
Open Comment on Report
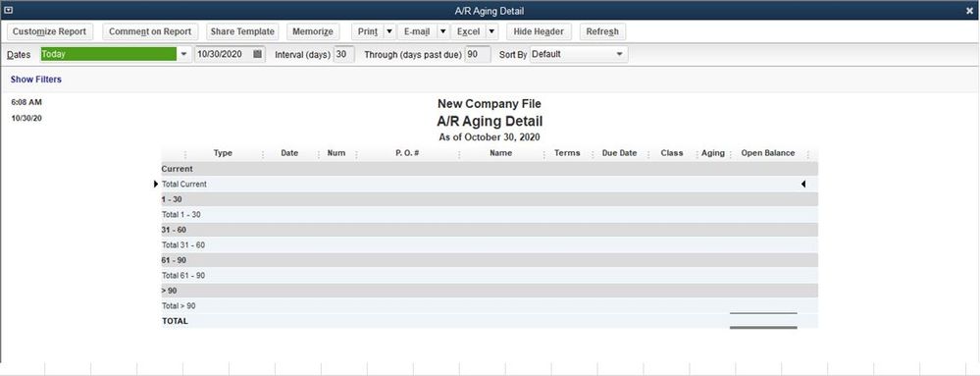(x=150, y=32)
